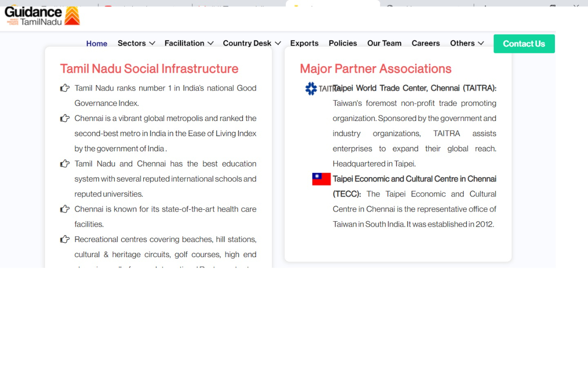Click pointing-hand bullet beside best education system
588x368 pixels.
pyautogui.click(x=65, y=164)
